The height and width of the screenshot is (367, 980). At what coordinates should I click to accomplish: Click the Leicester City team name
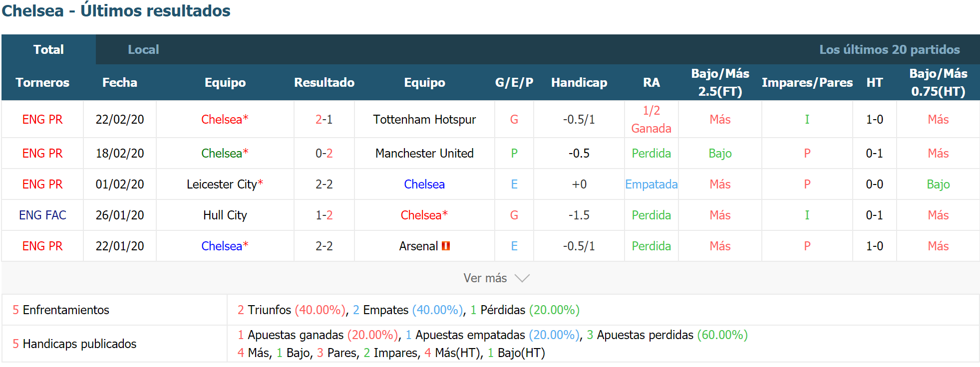click(x=222, y=184)
